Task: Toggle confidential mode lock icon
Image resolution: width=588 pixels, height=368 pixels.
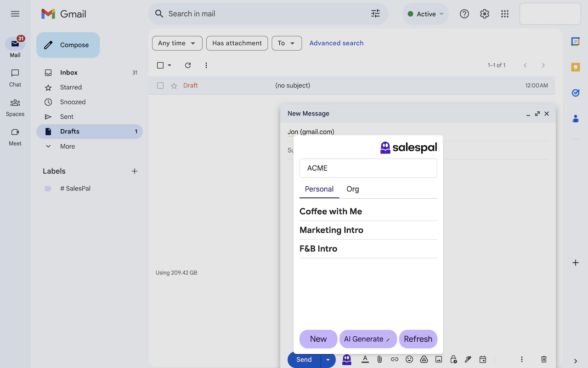Action: 453,359
